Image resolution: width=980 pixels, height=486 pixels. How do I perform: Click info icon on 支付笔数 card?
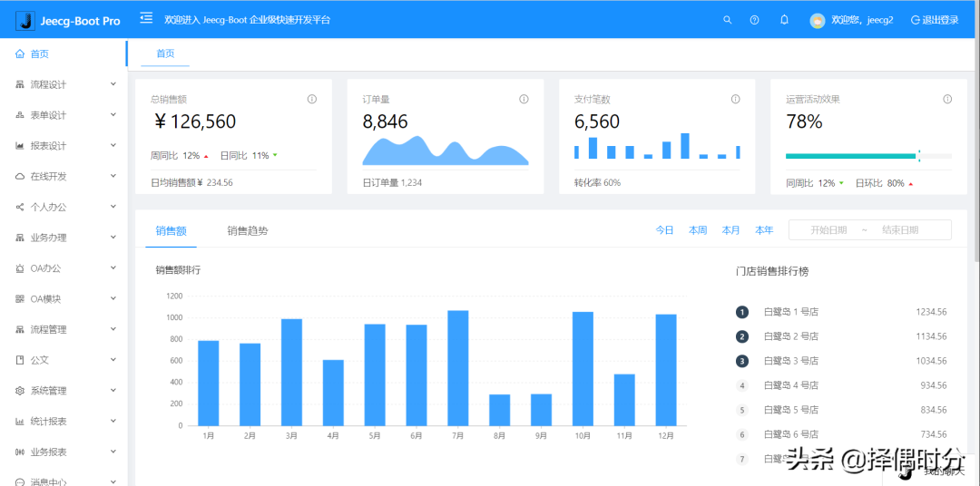click(735, 99)
